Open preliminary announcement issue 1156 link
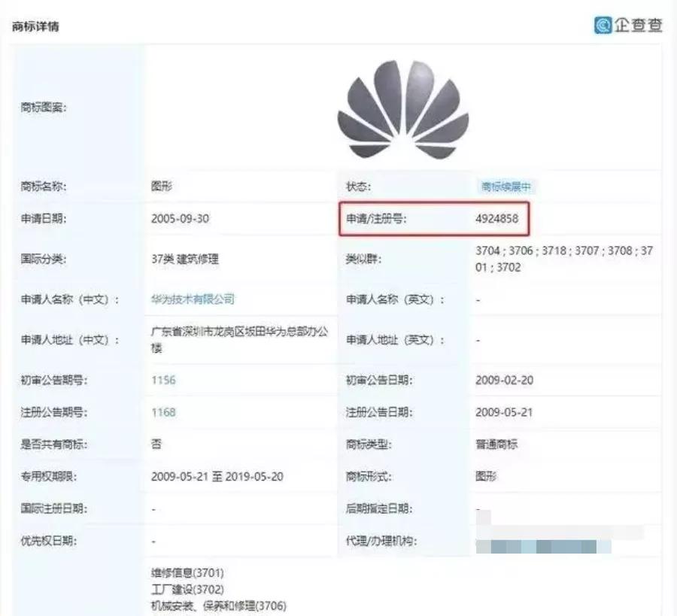The width and height of the screenshot is (677, 616). (x=163, y=380)
